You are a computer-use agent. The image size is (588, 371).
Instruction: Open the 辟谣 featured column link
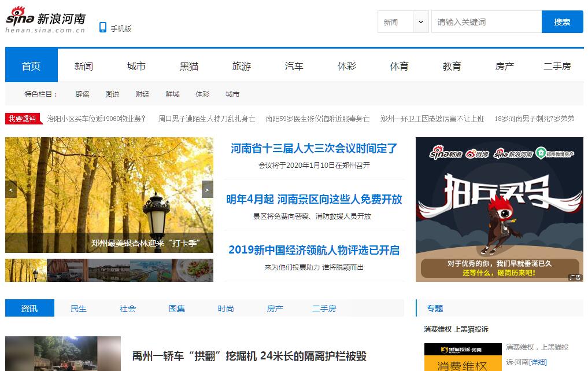click(82, 94)
